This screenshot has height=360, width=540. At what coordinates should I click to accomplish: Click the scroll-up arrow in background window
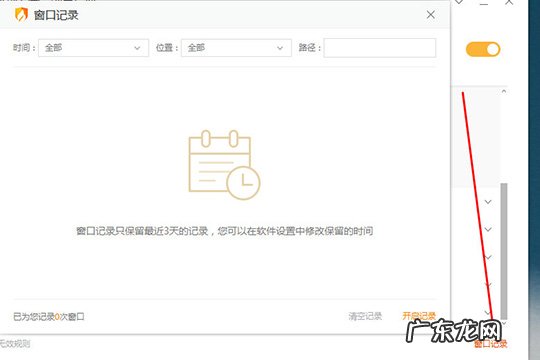pos(504,91)
